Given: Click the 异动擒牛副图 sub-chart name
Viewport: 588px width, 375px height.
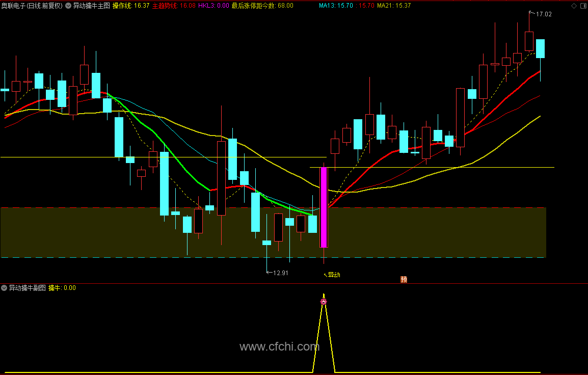Looking at the screenshot, I should (x=28, y=288).
